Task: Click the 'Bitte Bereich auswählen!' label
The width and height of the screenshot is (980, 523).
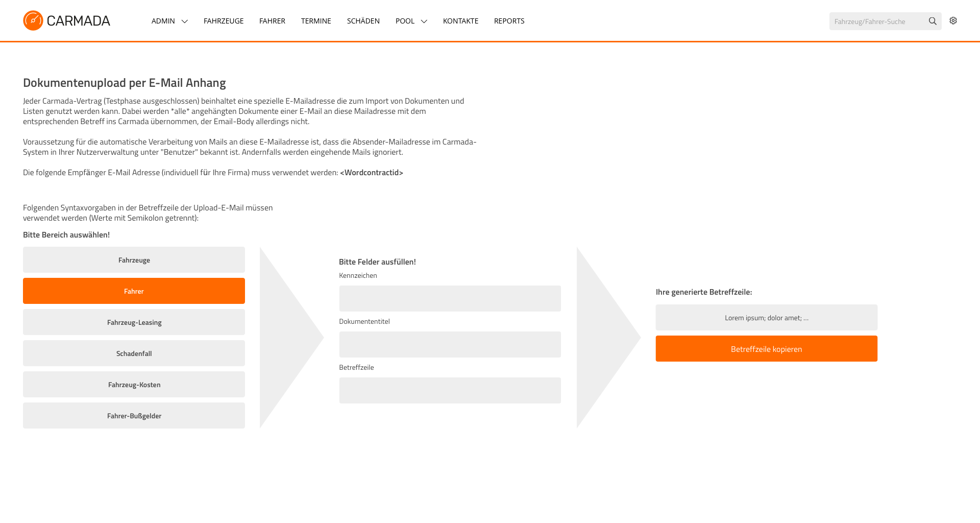Action: (66, 235)
